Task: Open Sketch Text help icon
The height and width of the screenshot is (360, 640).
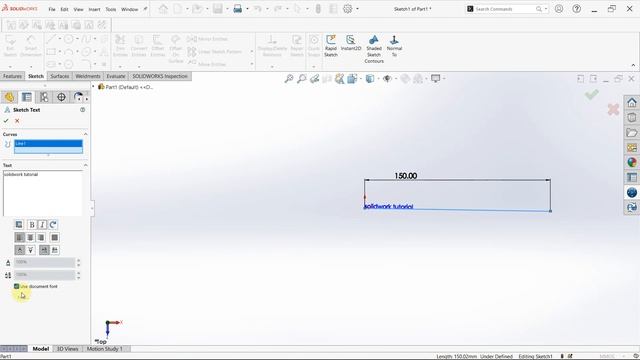Action: [x=82, y=110]
